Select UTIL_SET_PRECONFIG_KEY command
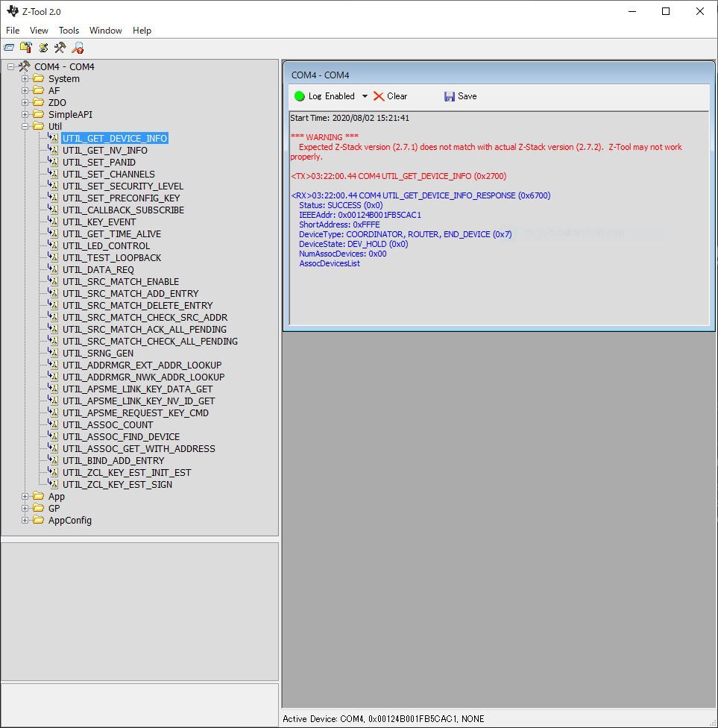 [x=121, y=198]
